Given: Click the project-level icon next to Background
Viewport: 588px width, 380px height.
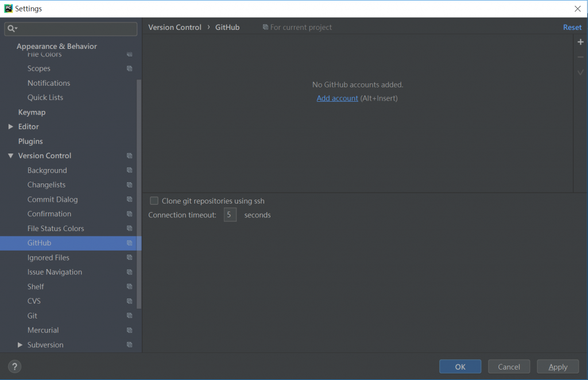Looking at the screenshot, I should 129,170.
